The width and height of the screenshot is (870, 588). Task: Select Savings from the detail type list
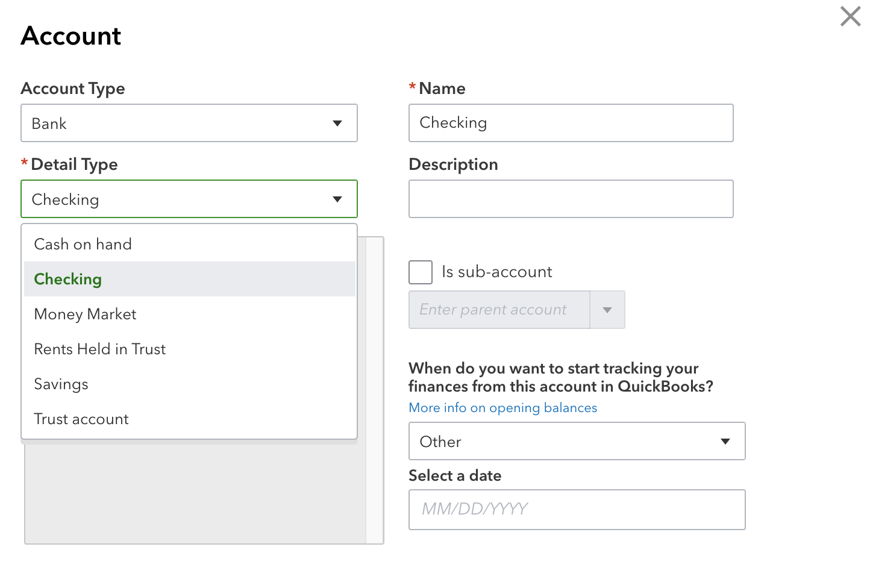click(x=61, y=384)
